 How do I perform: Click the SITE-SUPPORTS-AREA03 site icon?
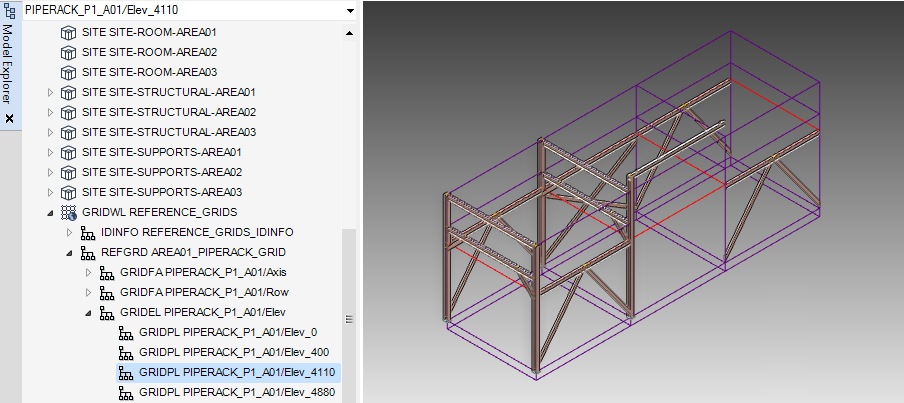(x=69, y=192)
